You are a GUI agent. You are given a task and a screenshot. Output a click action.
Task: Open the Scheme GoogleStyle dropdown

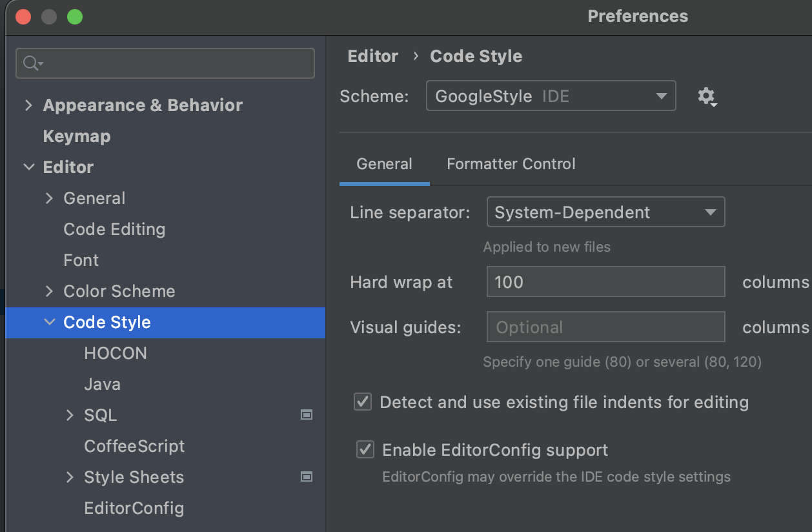pyautogui.click(x=551, y=96)
